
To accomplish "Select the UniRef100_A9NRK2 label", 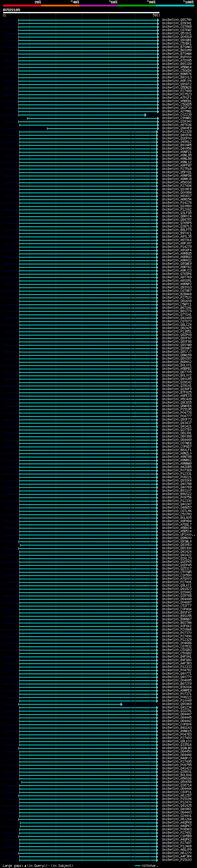I will (177, 460).
